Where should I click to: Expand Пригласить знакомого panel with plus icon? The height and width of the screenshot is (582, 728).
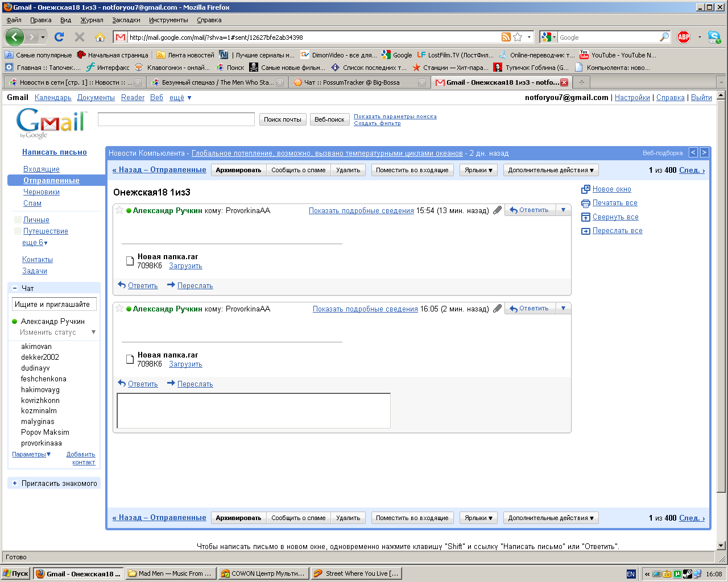[15, 483]
